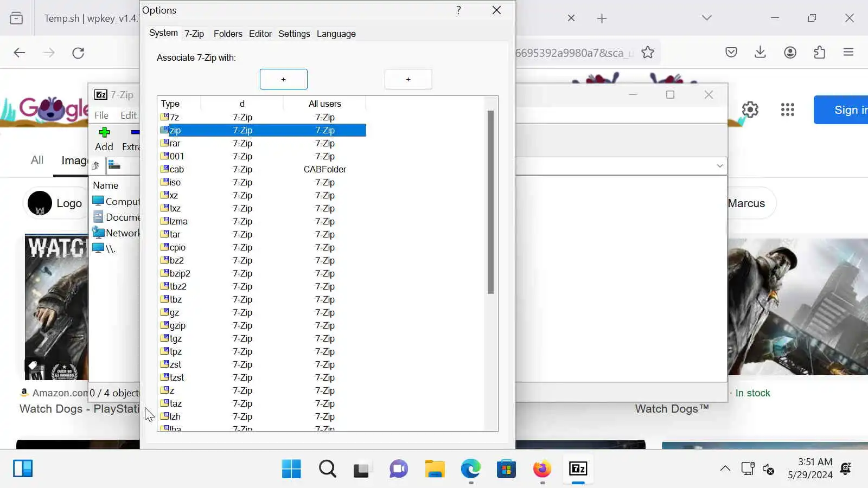The image size is (868, 488).
Task: Select the tbz2 file type row
Action: tap(263, 286)
